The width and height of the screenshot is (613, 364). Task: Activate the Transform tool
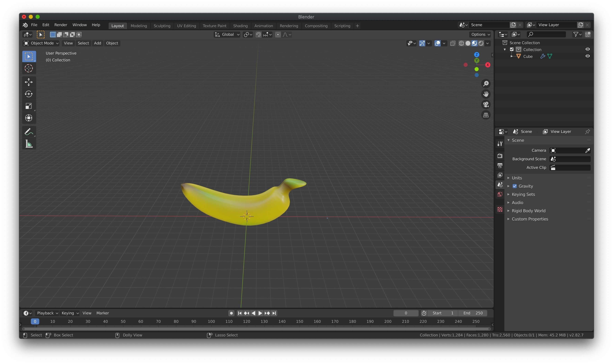[x=29, y=118]
